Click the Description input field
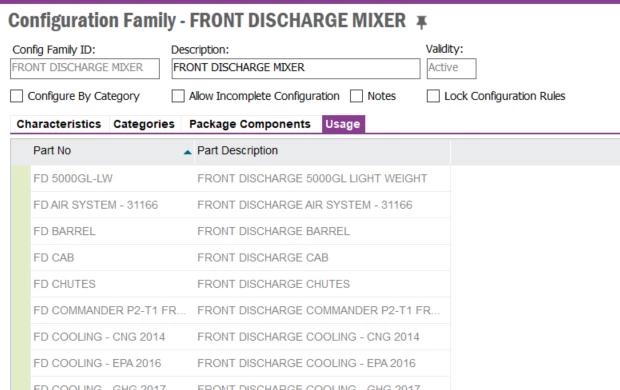 click(x=296, y=68)
